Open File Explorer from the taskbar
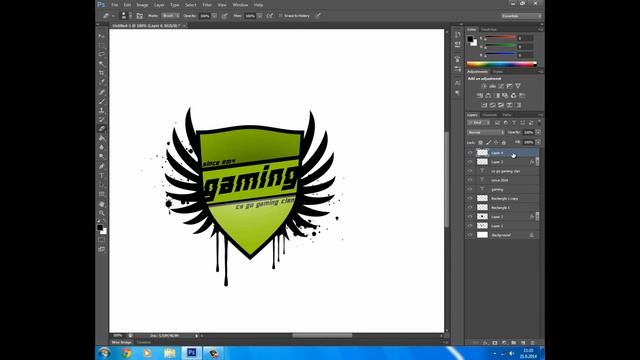 point(170,353)
